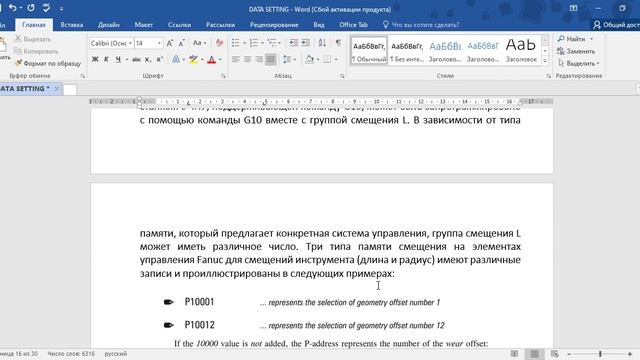The width and height of the screenshot is (640, 360).
Task: Click Вырезать in clipboard group
Action: click(33, 39)
